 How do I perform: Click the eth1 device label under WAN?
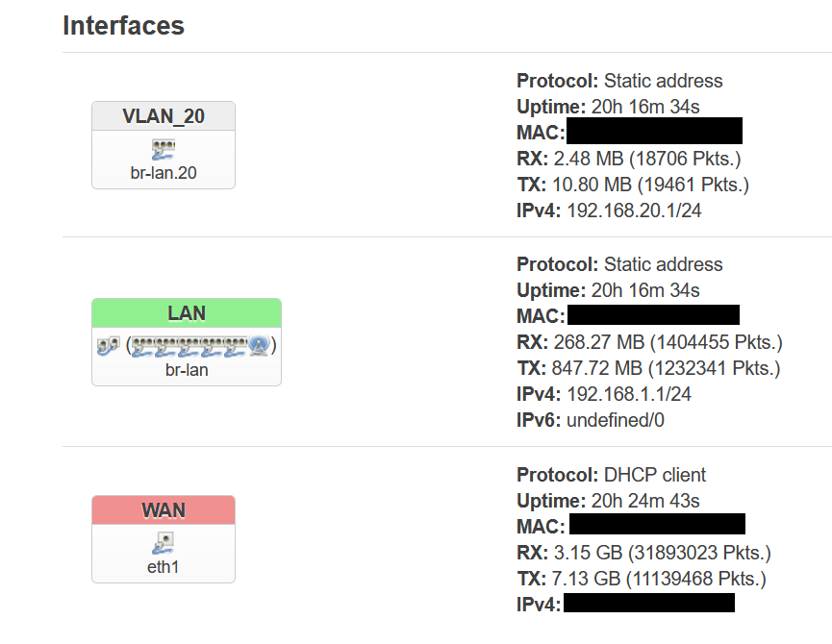click(163, 567)
